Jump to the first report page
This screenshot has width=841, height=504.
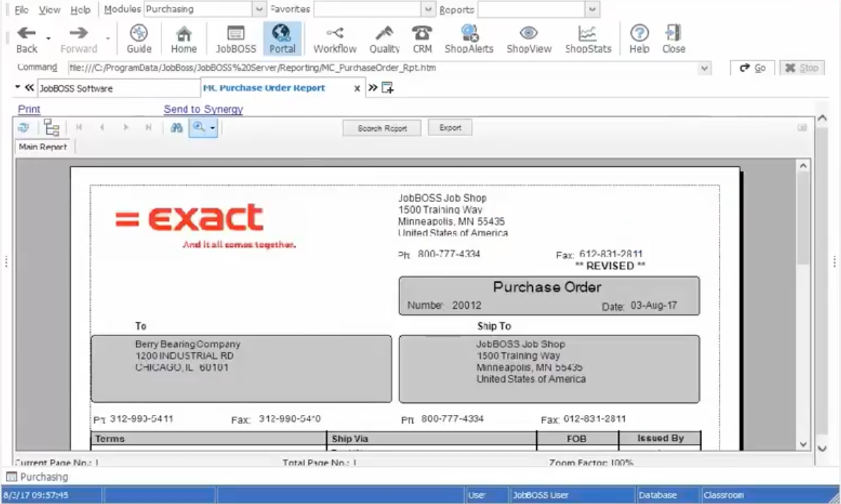pyautogui.click(x=79, y=128)
